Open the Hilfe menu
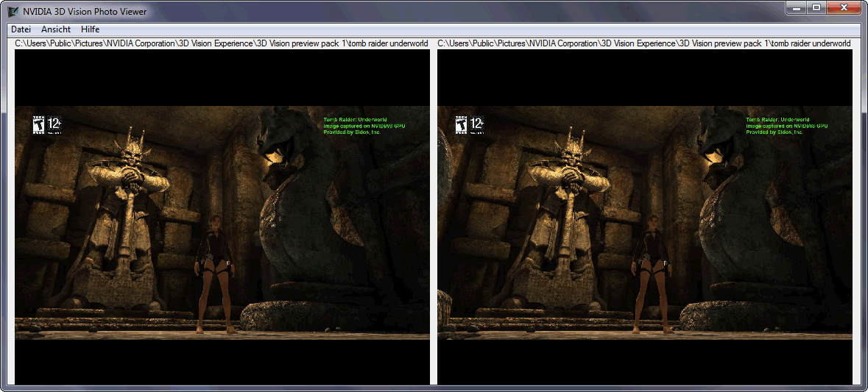Image resolution: width=868 pixels, height=392 pixels. [91, 29]
